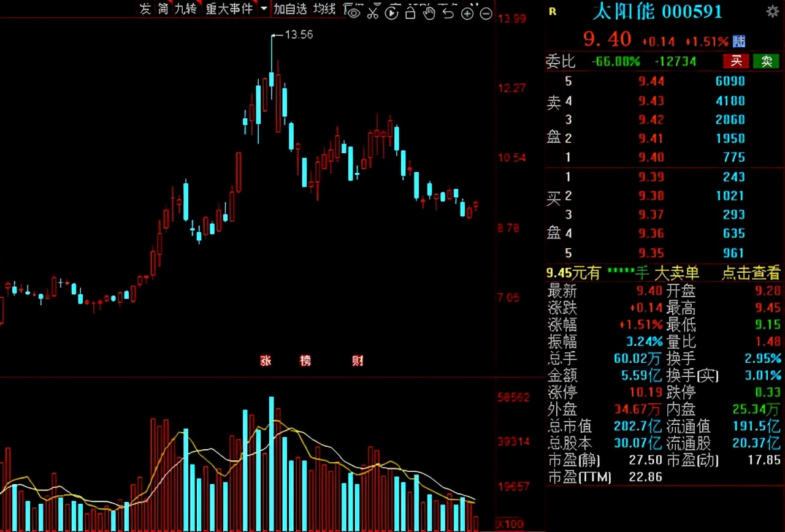Zoom in chart with plus icon
Screen dimensions: 785x532
pyautogui.click(x=467, y=13)
